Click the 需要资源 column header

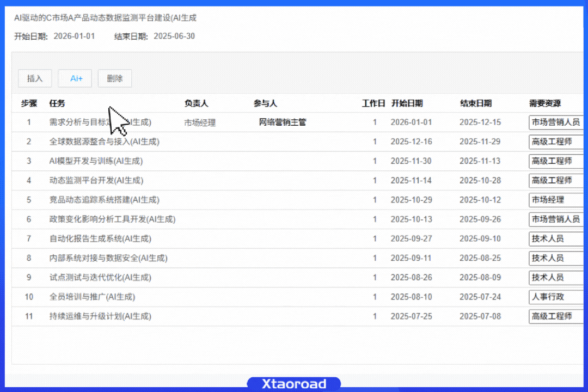[545, 103]
